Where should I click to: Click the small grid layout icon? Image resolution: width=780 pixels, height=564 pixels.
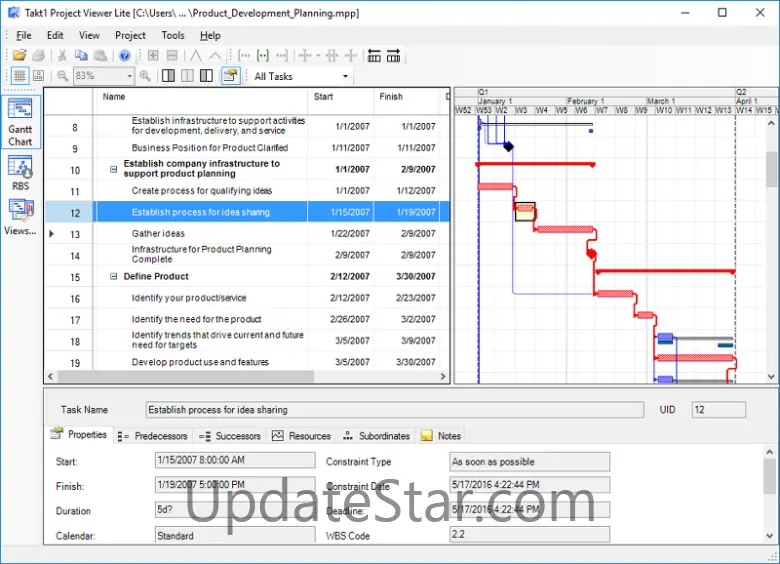tap(38, 76)
